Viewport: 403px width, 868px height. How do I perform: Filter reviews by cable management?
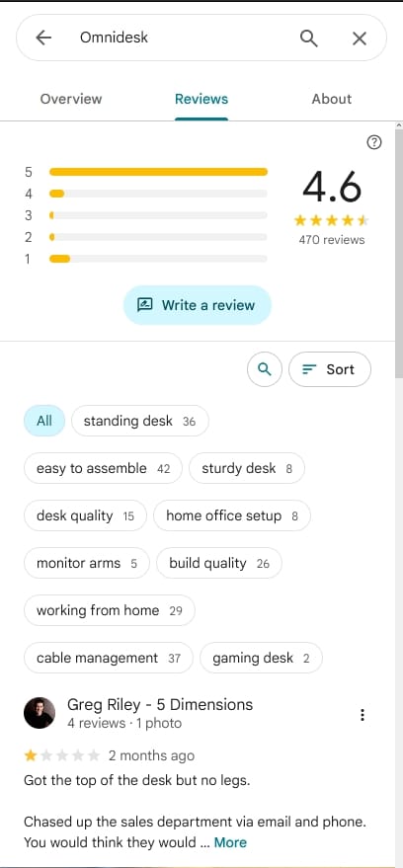tap(109, 658)
